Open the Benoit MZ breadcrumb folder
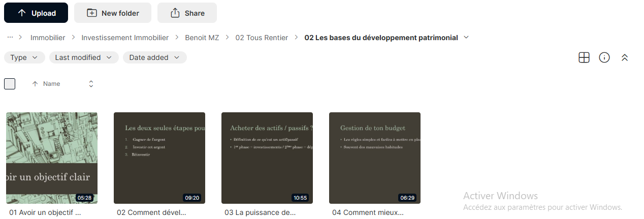 pyautogui.click(x=202, y=38)
